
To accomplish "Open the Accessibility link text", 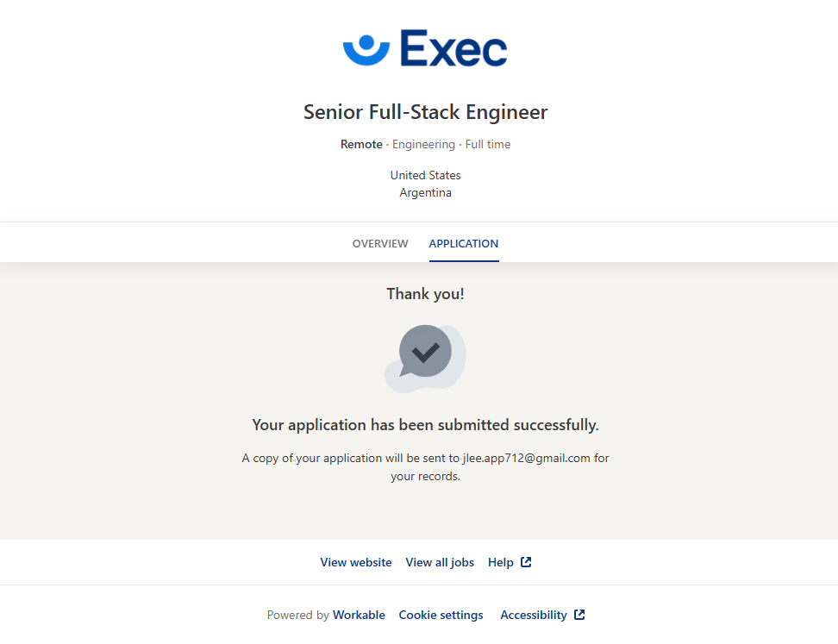I will click(534, 615).
